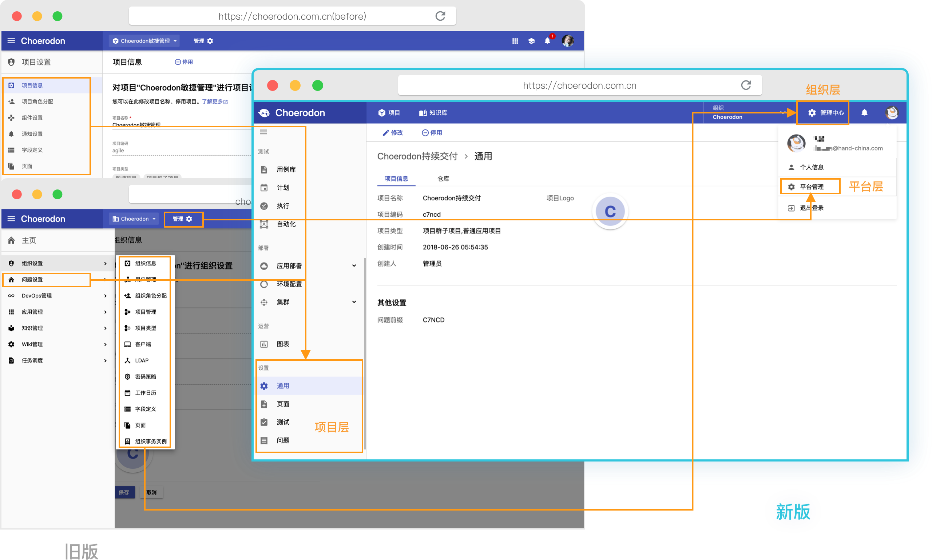Viewport: 944px width, 560px height.
Task: Click 管理 gear in the old project window
Action: (203, 41)
